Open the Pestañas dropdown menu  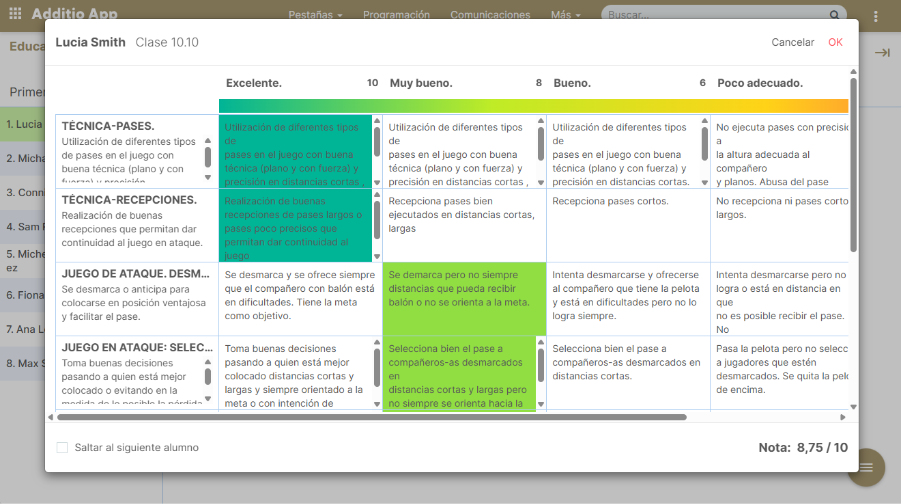315,15
